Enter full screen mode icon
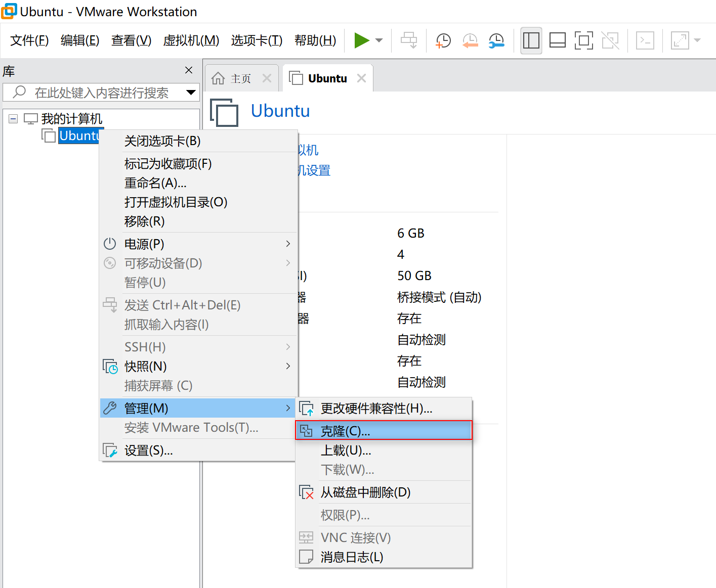 584,40
